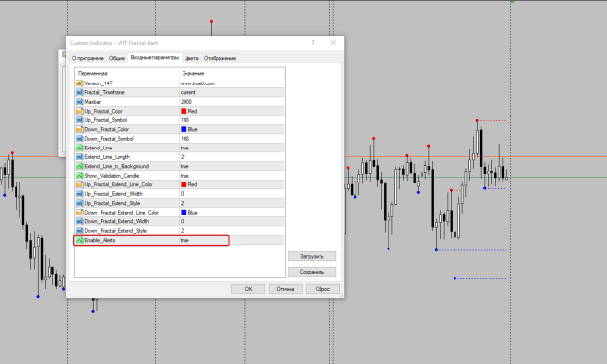Click the Down_Fractal_Symbol variable icon
The width and height of the screenshot is (607, 364).
pyautogui.click(x=80, y=139)
